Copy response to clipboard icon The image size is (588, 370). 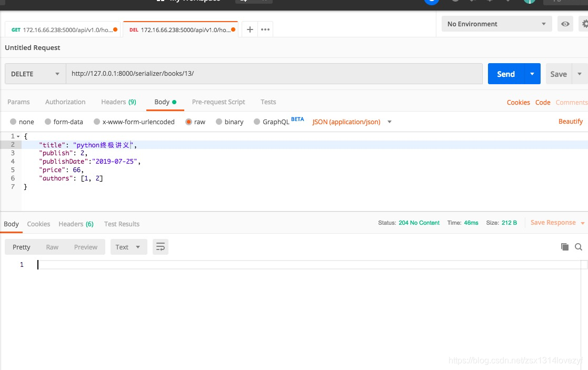click(565, 247)
